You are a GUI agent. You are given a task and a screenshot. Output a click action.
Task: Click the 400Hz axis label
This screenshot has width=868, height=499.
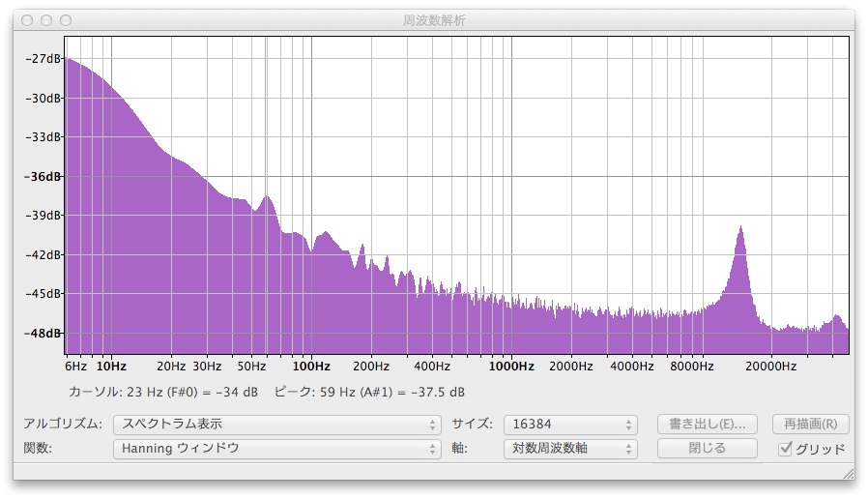432,367
